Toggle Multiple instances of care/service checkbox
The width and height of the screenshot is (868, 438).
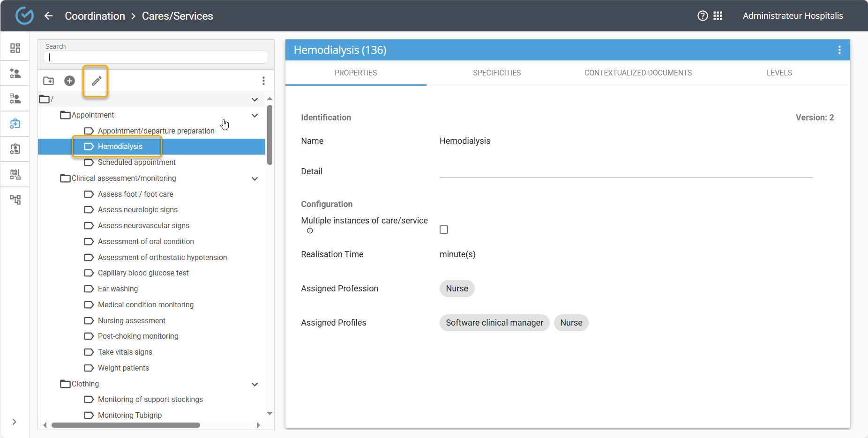[444, 230]
